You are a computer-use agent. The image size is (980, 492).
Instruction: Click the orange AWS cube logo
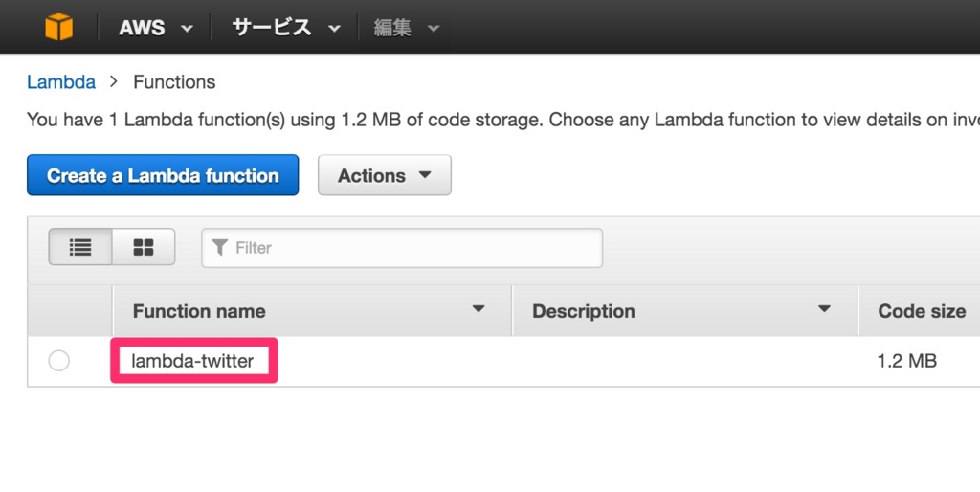click(x=58, y=27)
